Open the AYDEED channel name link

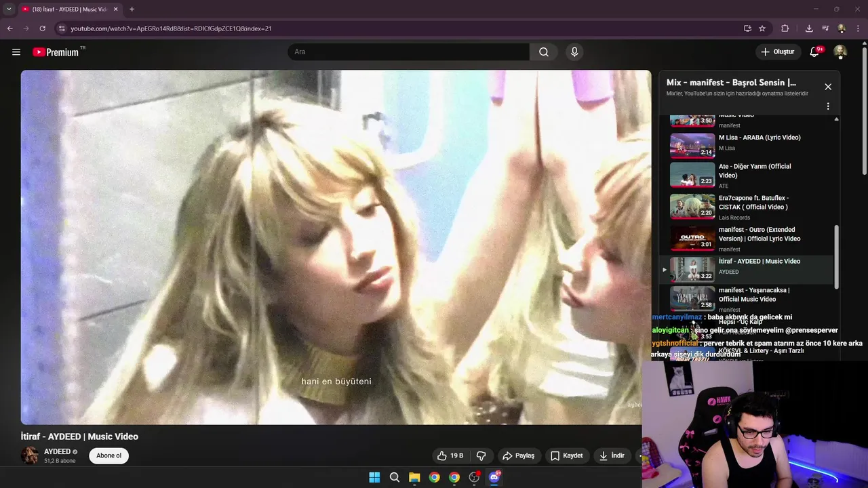tap(58, 451)
